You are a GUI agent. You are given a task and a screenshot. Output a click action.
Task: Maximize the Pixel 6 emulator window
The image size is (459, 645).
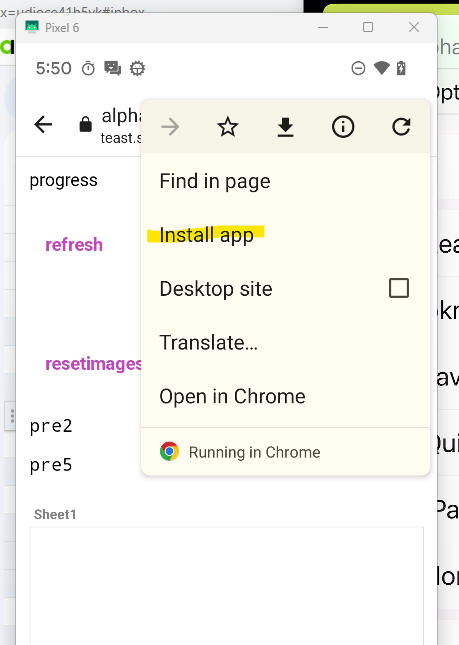point(368,27)
